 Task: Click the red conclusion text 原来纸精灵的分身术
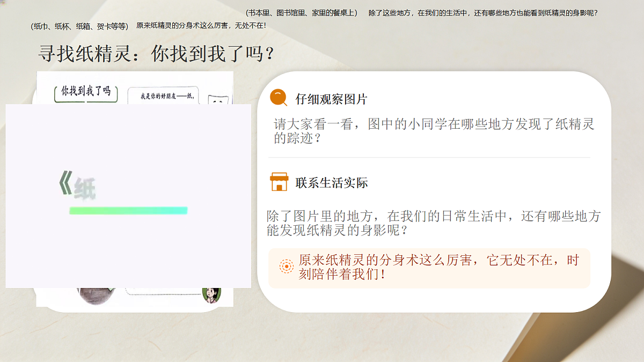439,267
